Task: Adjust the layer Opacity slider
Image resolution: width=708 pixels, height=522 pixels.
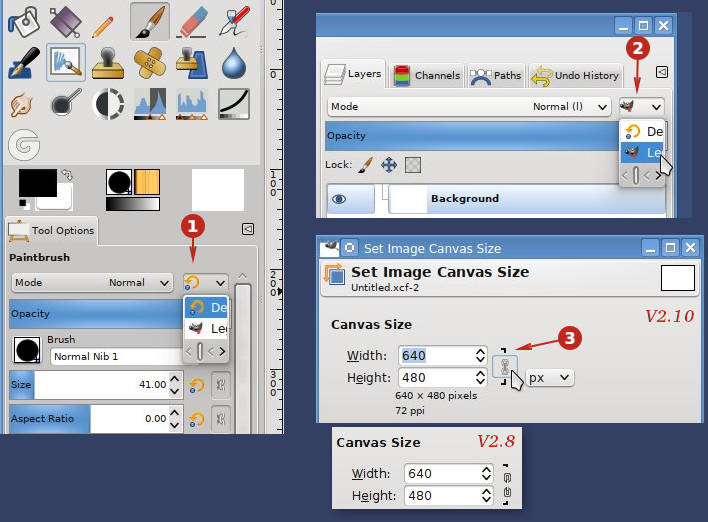Action: [473, 136]
